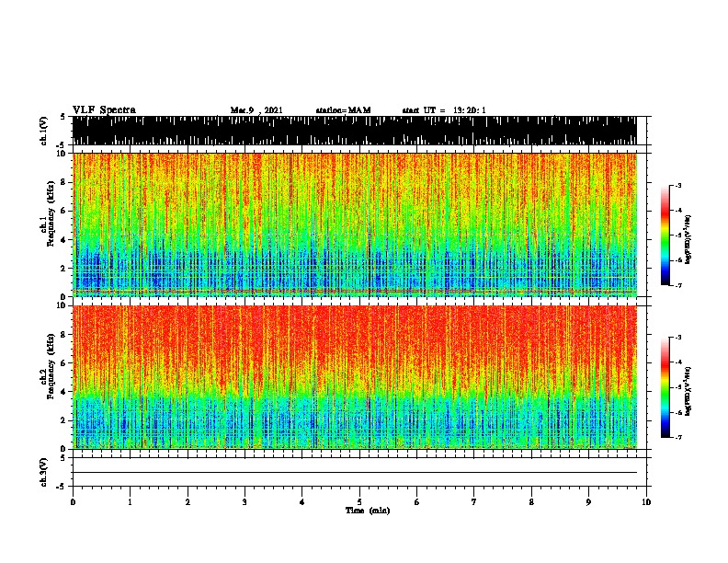Click the "5" voltage tick of ch.1(V)
The height and width of the screenshot is (563, 728).
pyautogui.click(x=63, y=117)
